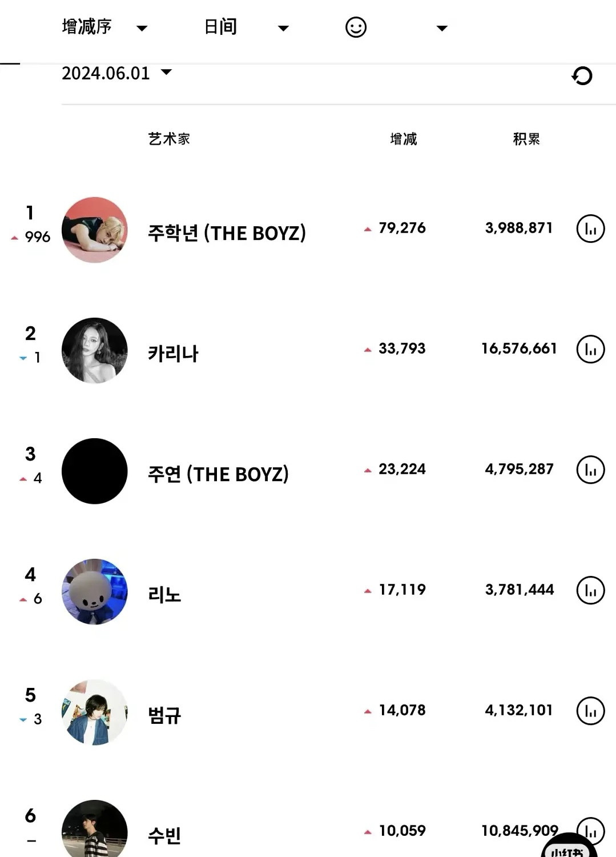Open artist name 주학년 (THE BOYZ)
Image resolution: width=616 pixels, height=857 pixels.
[227, 233]
